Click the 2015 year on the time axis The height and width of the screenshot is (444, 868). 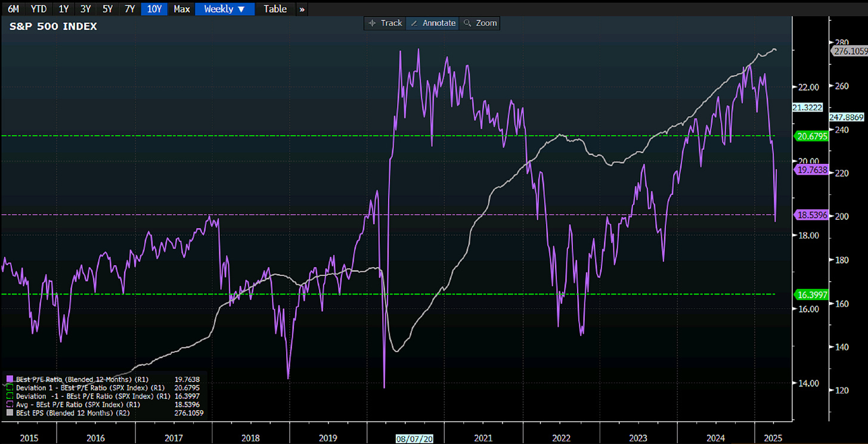coord(29,438)
